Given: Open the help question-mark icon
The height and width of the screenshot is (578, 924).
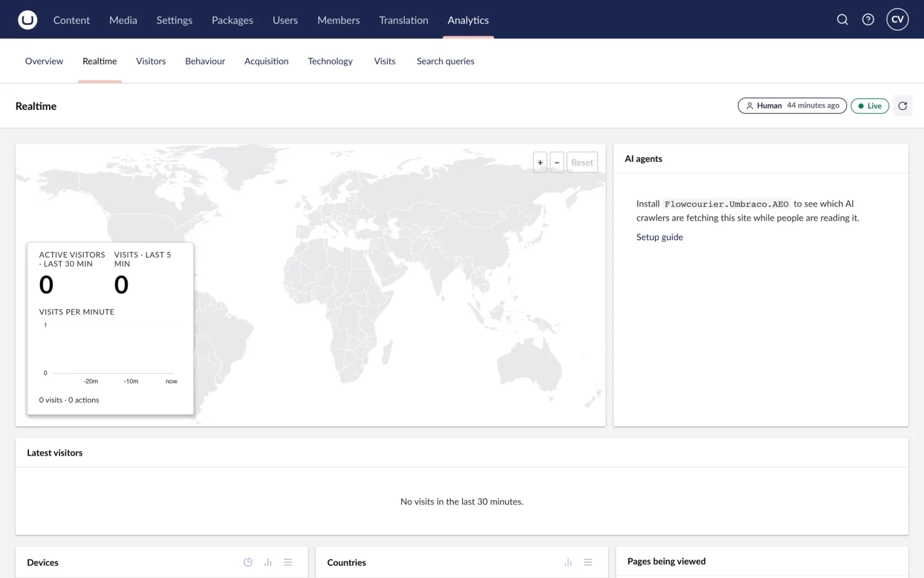Looking at the screenshot, I should click(x=868, y=20).
